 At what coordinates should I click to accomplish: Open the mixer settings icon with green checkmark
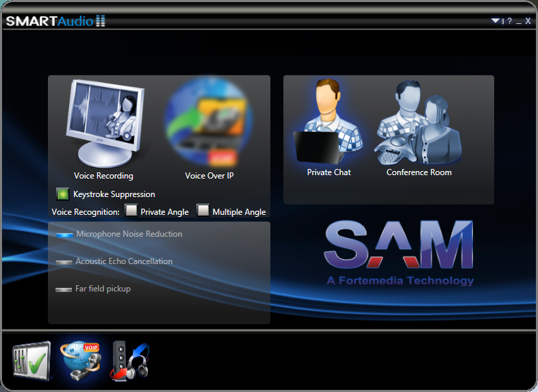pos(31,361)
